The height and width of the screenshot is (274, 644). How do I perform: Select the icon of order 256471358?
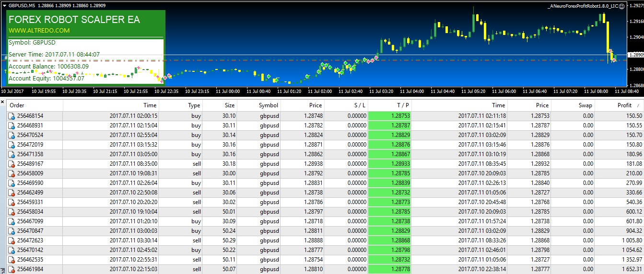click(x=12, y=154)
